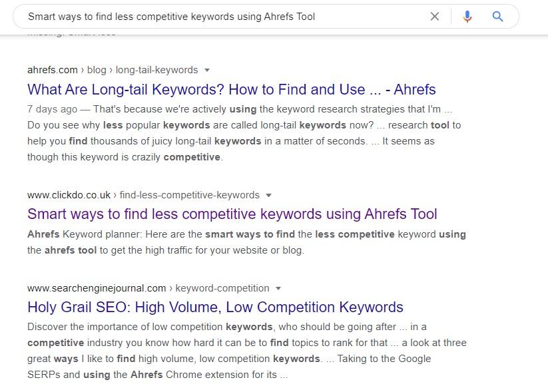Expand the arrow beside searchenginejournal.com keyword-competition

point(278,288)
